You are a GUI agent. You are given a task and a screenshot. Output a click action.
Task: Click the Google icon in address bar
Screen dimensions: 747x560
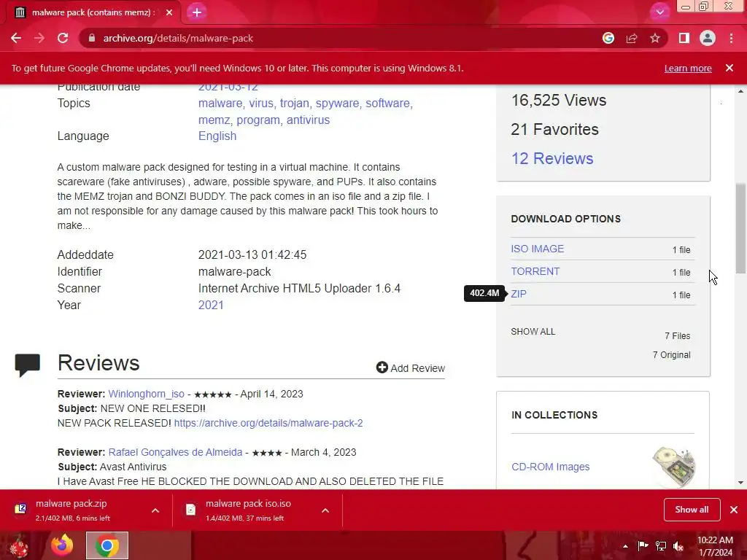coord(608,38)
